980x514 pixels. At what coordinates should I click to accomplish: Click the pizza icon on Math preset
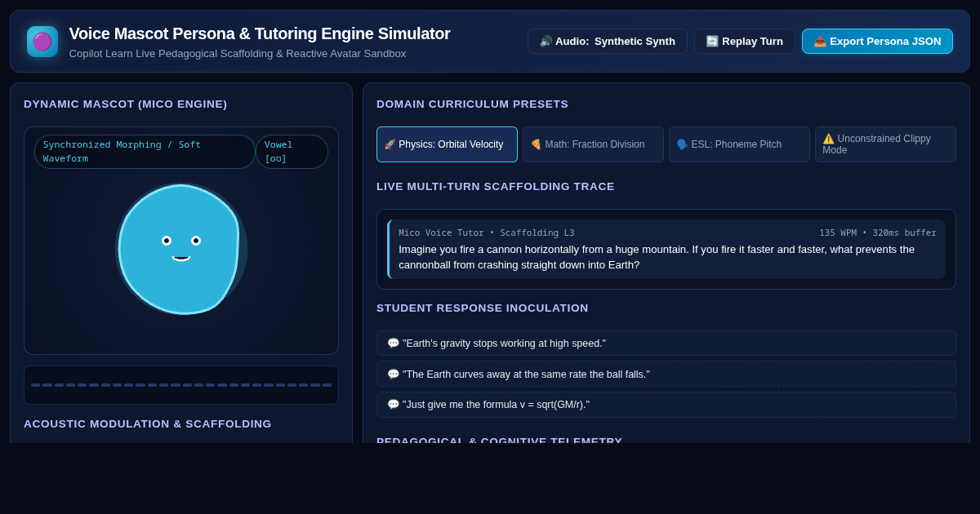tap(536, 144)
